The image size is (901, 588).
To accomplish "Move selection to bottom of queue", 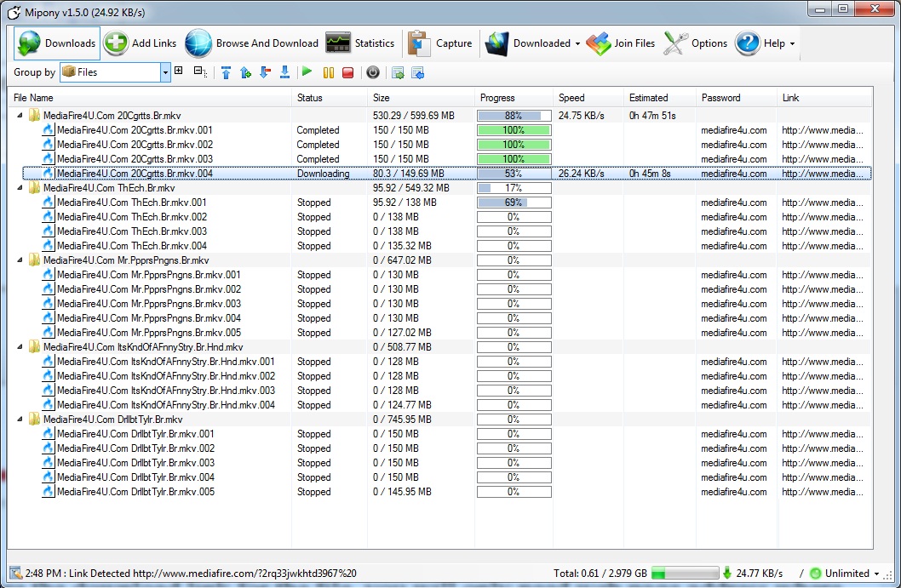I will pyautogui.click(x=284, y=72).
